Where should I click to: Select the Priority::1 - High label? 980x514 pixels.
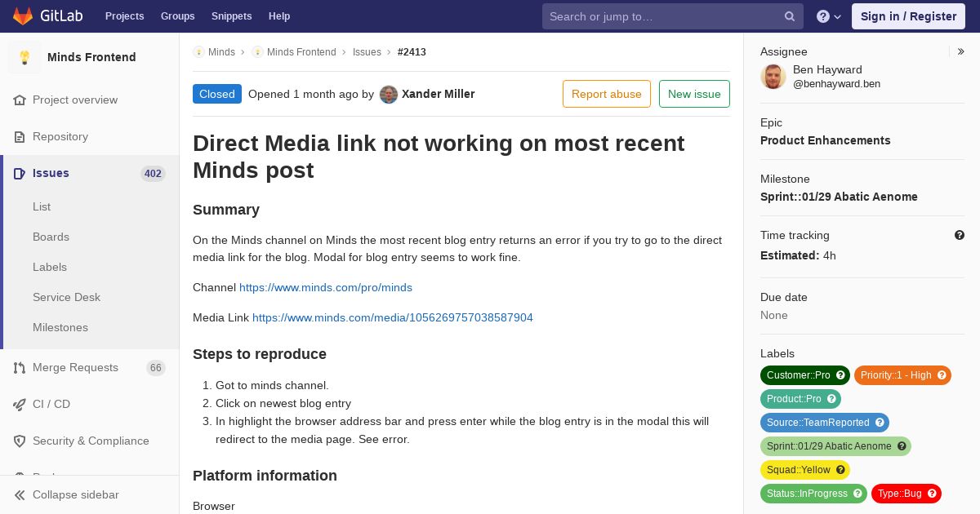[896, 375]
